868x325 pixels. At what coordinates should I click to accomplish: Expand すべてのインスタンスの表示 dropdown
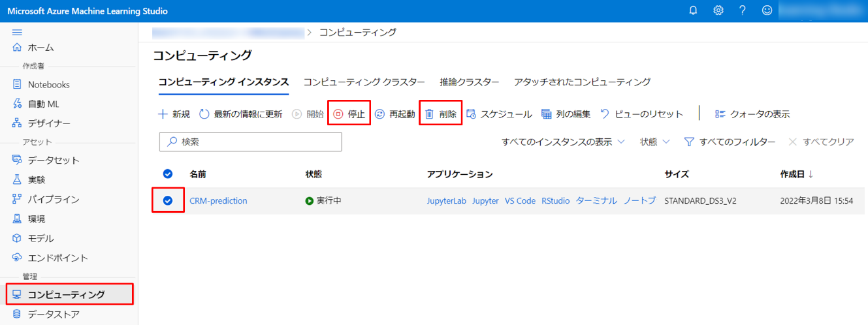pos(563,142)
